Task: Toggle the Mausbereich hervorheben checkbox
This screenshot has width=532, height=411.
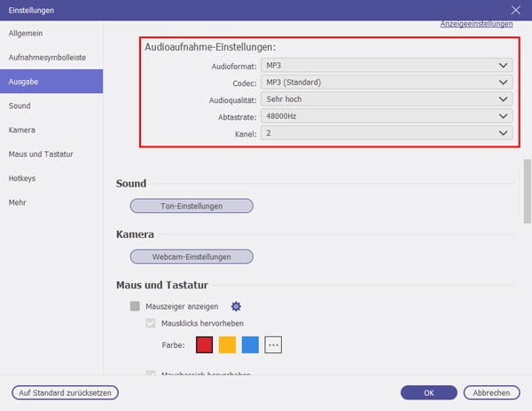Action: tap(151, 375)
